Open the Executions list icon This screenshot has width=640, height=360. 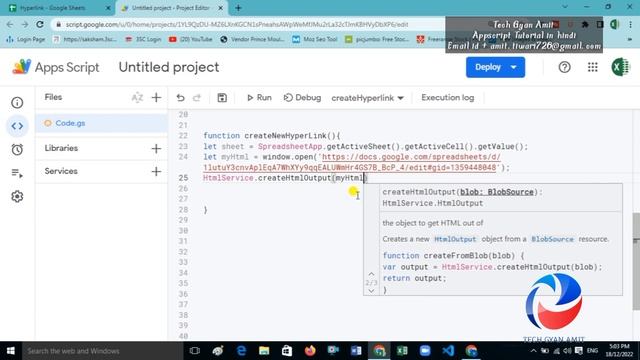pyautogui.click(x=17, y=173)
